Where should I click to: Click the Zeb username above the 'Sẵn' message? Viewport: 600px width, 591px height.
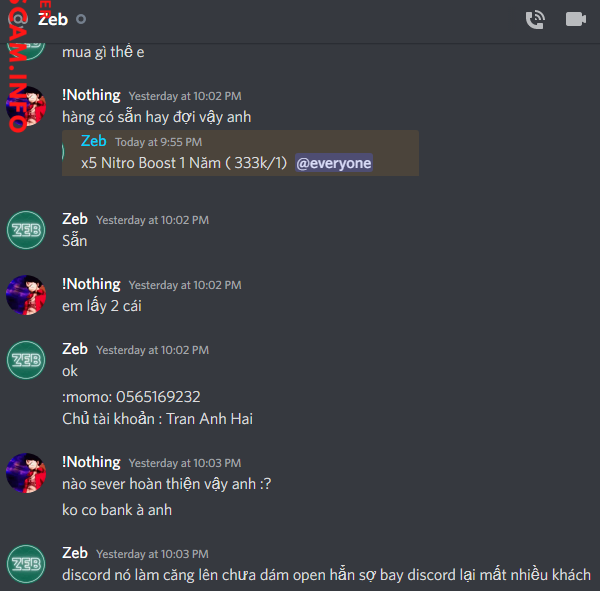pos(75,219)
